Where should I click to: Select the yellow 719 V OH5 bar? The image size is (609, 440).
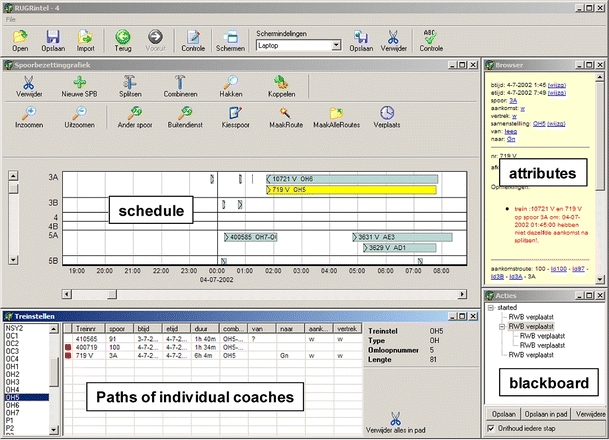pos(351,190)
